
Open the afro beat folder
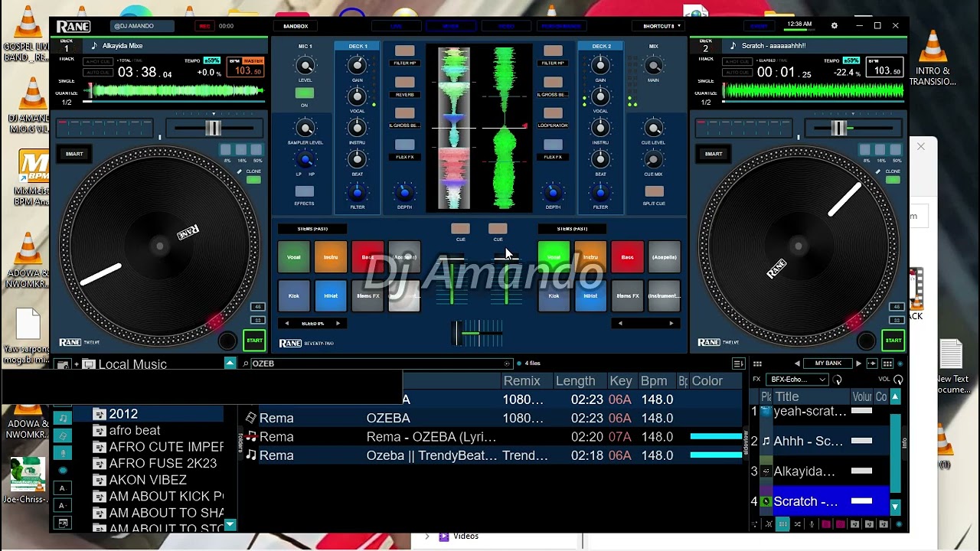click(135, 431)
